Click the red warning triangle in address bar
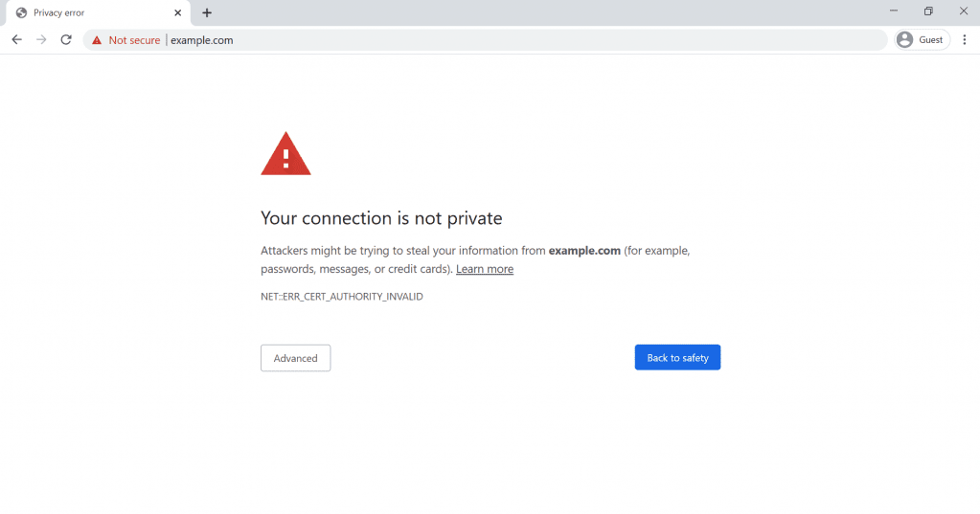980x514 pixels. (x=97, y=40)
